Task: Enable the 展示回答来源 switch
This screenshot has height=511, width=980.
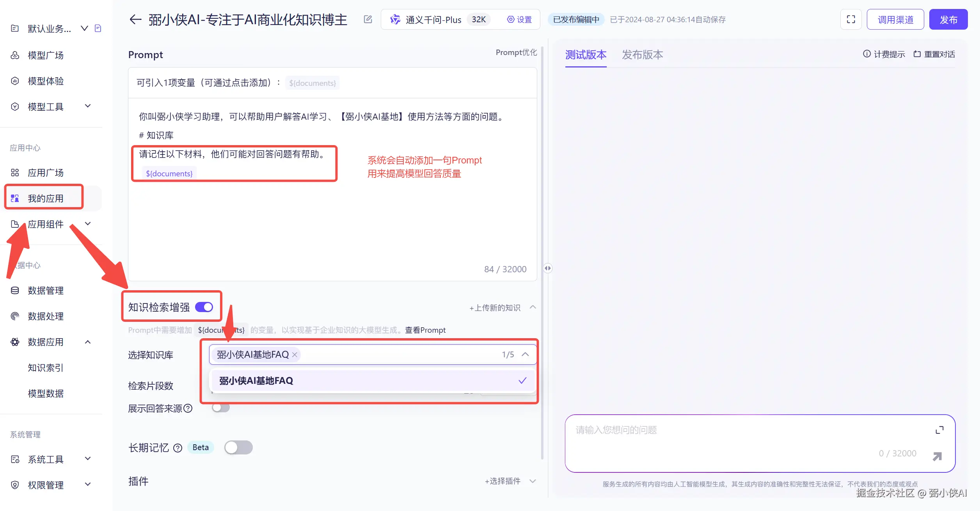Action: (221, 408)
